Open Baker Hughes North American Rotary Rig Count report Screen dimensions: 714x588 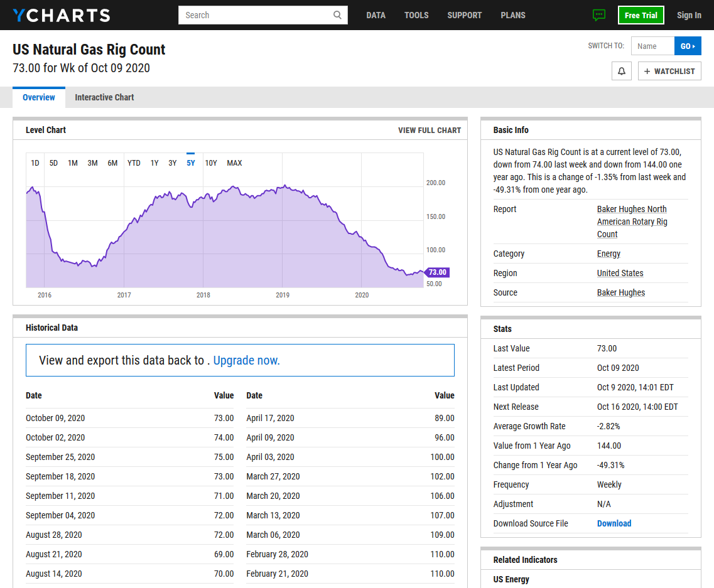tap(632, 222)
